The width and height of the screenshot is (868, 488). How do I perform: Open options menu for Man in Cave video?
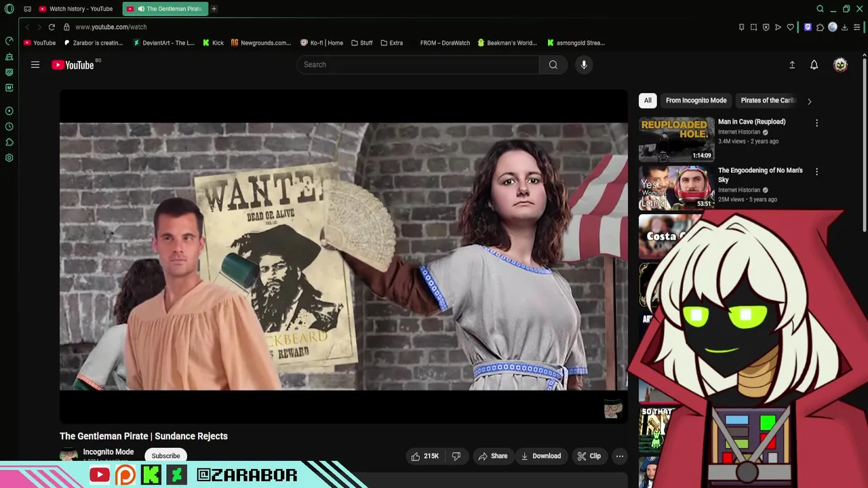click(816, 123)
